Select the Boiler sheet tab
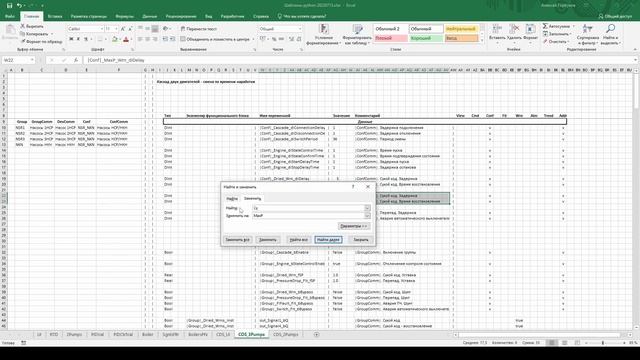This screenshot has width=640, height=360. click(x=148, y=334)
